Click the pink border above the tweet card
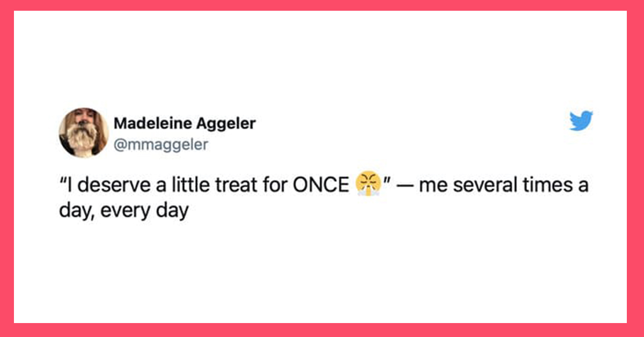Viewport: 644px width, 337px height. point(322,5)
